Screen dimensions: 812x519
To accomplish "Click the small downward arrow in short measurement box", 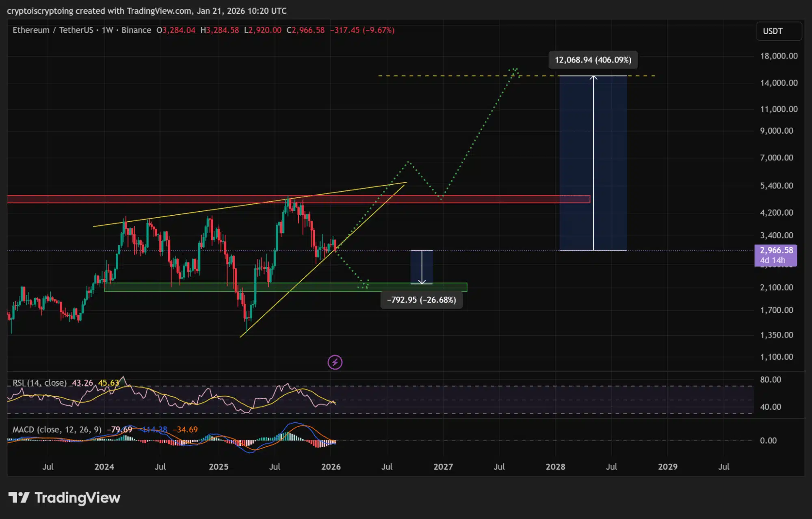I will click(x=422, y=267).
